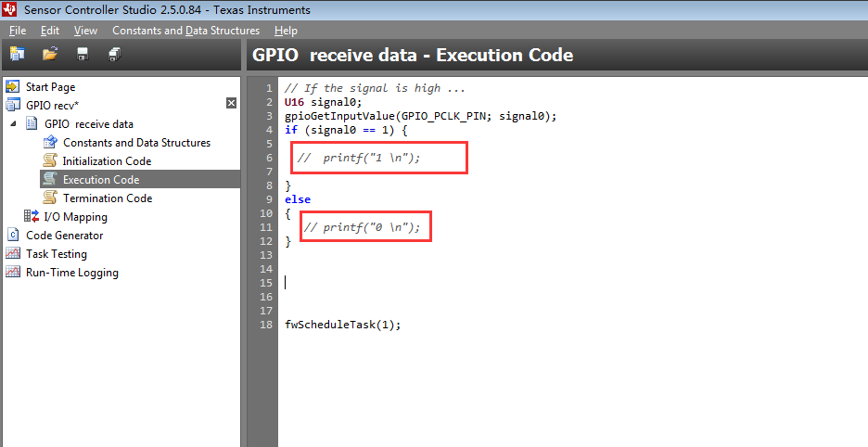Click the 'if (signal0 == 1) {' line

point(346,130)
